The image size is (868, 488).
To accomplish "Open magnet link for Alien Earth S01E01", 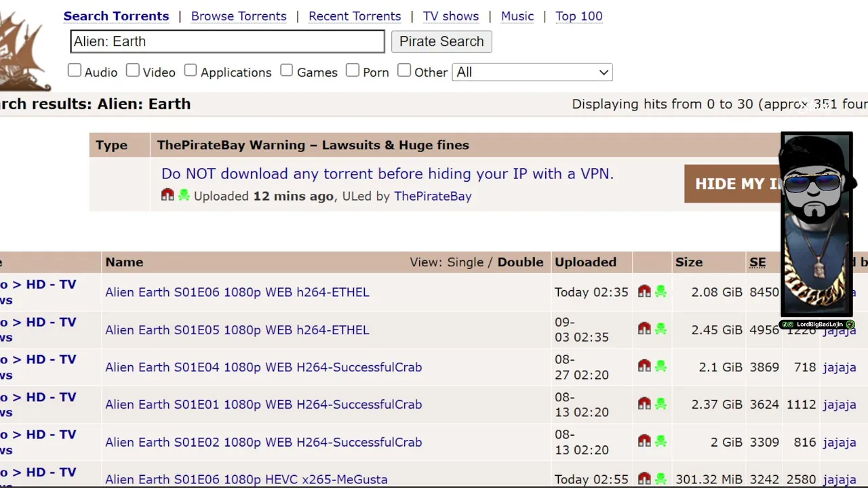I will (644, 403).
